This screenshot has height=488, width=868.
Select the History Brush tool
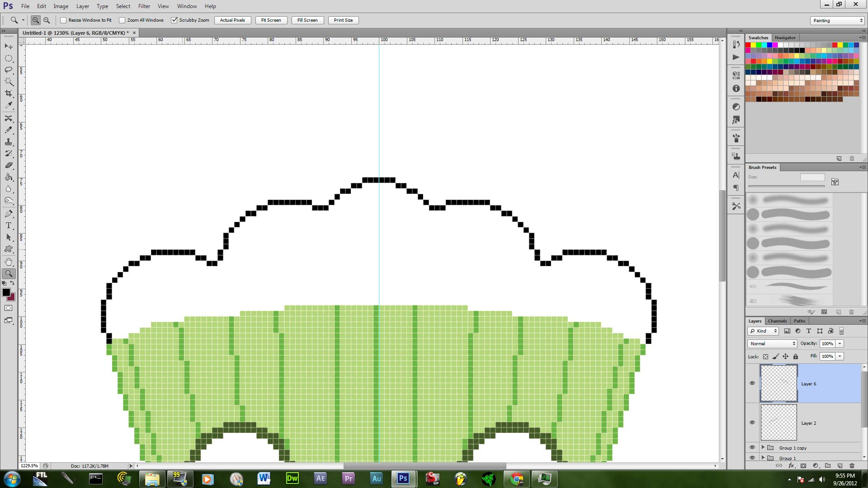point(9,154)
